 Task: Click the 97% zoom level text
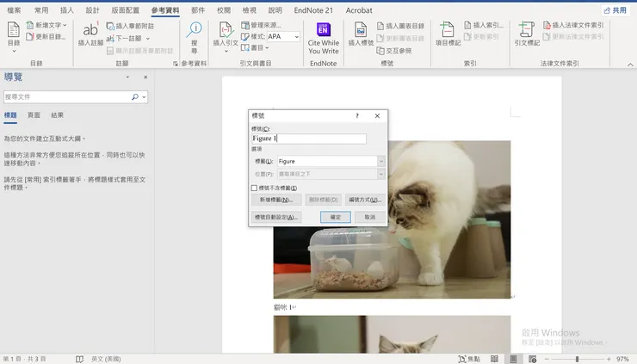[x=622, y=359]
